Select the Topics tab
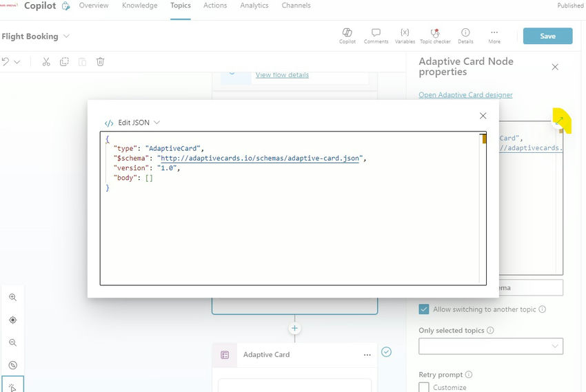The width and height of the screenshot is (586, 392). tap(181, 6)
